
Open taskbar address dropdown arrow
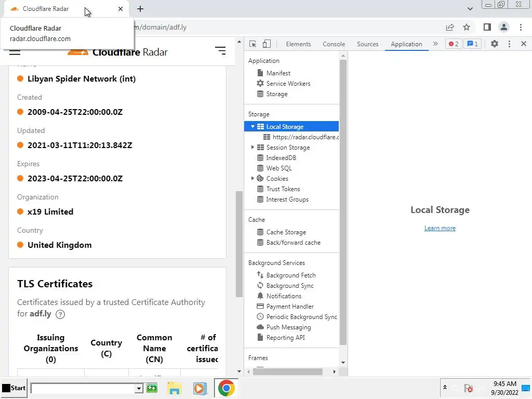point(138,389)
